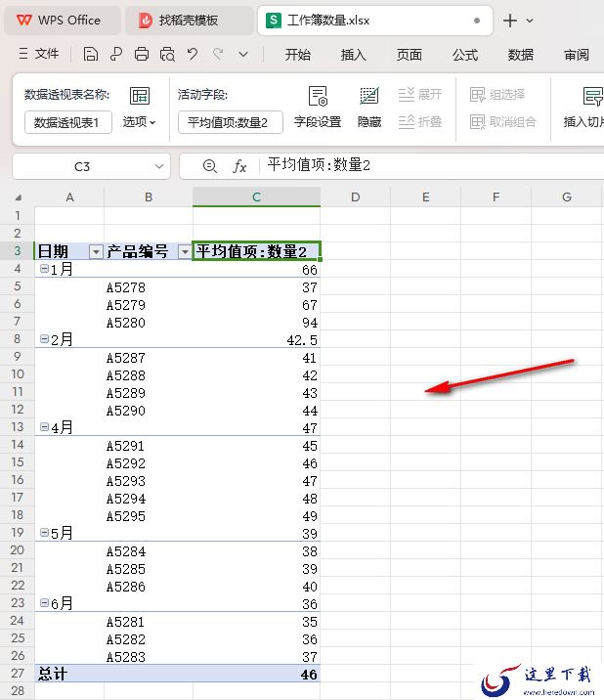
Task: Click cell containing A5278
Action: (x=149, y=287)
